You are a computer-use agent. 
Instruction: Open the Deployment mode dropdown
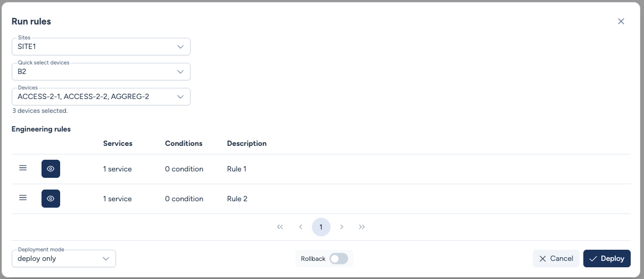pos(64,259)
